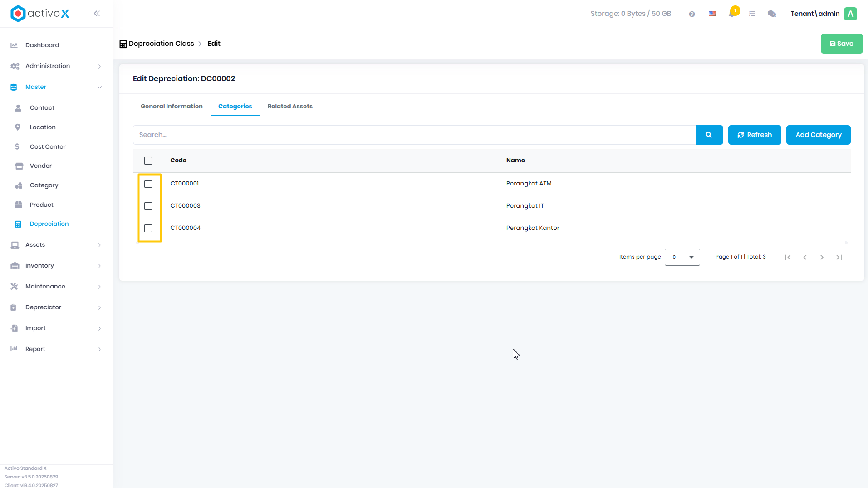Click the Depreciation calculator icon in sidebar
This screenshot has width=868, height=488.
pyautogui.click(x=18, y=224)
